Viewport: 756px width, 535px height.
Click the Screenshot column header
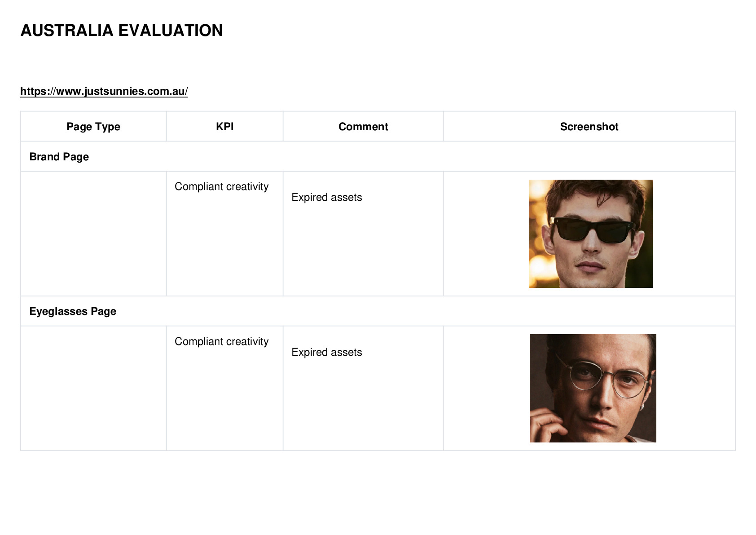[x=589, y=127]
